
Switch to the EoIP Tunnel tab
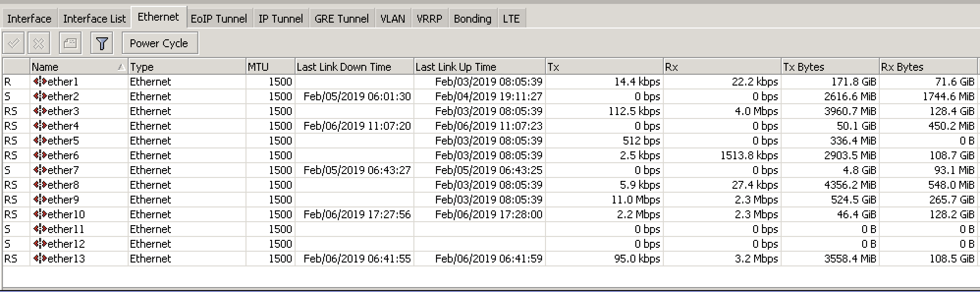point(218,19)
